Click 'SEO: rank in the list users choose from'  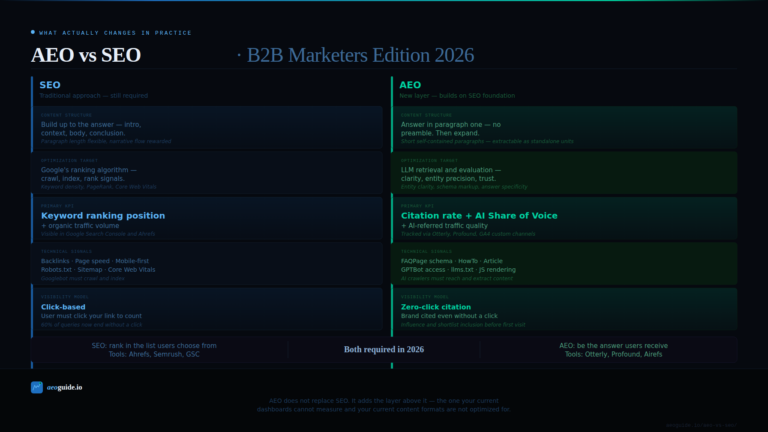point(154,345)
